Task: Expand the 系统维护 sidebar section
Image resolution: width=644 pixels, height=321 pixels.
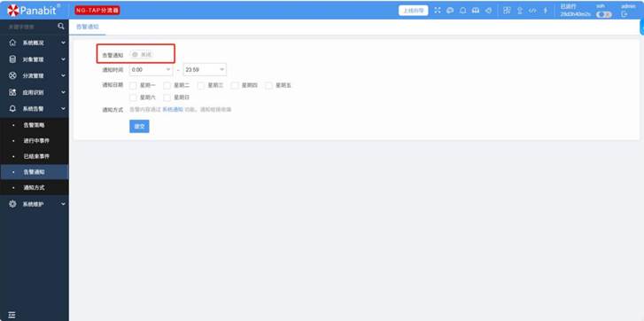Action: [35, 204]
